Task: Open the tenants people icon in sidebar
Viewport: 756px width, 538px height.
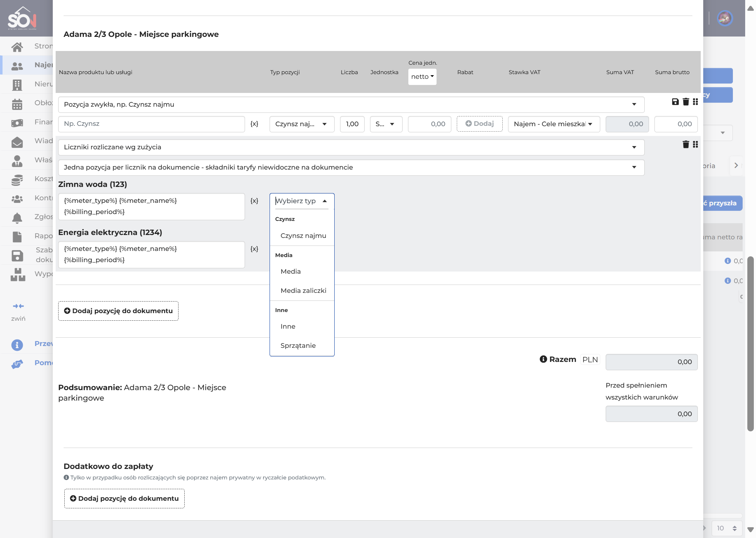Action: pyautogui.click(x=17, y=65)
